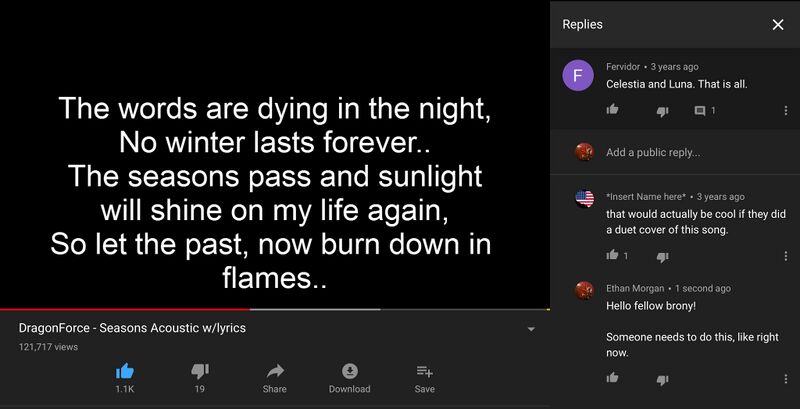Open reply icon on Fervidor's comment
The width and height of the screenshot is (800, 409).
(x=700, y=110)
